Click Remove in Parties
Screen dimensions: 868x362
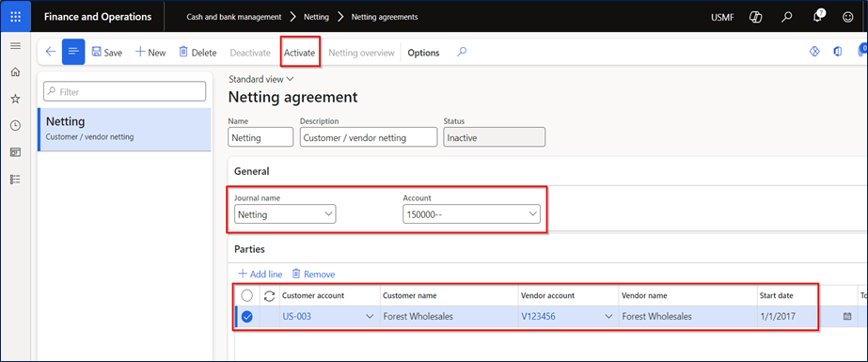313,274
